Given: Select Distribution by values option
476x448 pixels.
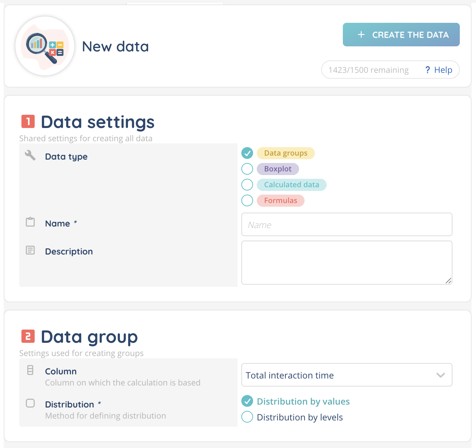Looking at the screenshot, I should pyautogui.click(x=247, y=401).
